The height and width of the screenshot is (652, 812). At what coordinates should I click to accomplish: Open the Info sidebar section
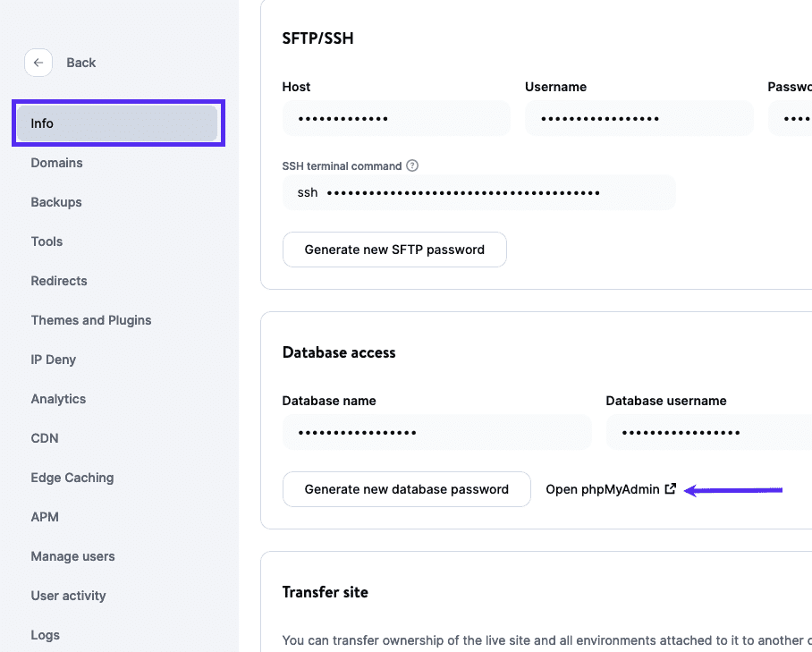[x=118, y=123]
